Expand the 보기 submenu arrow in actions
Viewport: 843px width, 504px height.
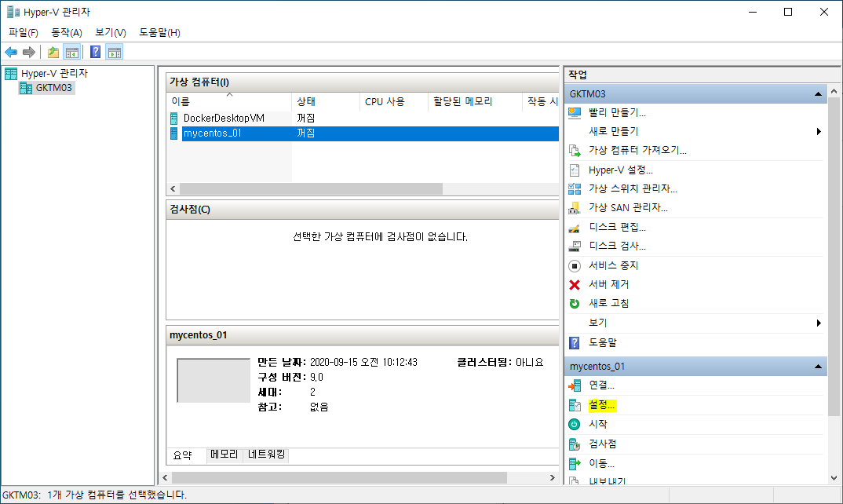point(819,323)
